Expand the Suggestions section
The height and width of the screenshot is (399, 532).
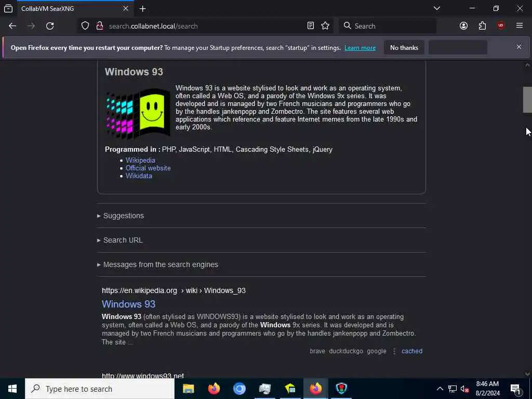tap(121, 216)
